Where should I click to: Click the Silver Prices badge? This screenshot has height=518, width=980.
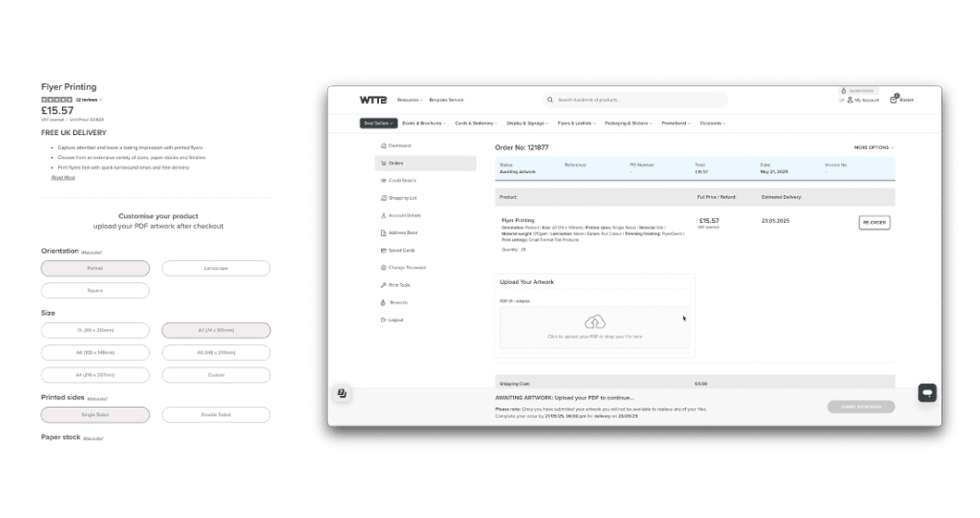pos(859,91)
